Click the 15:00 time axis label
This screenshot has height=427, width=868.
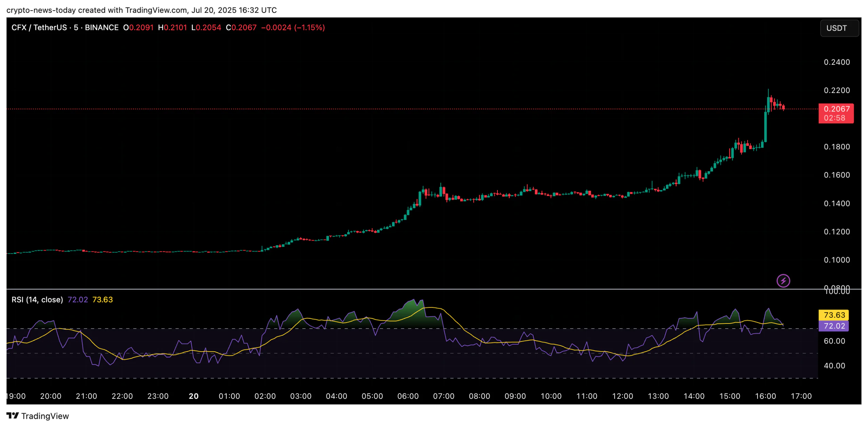(x=730, y=396)
